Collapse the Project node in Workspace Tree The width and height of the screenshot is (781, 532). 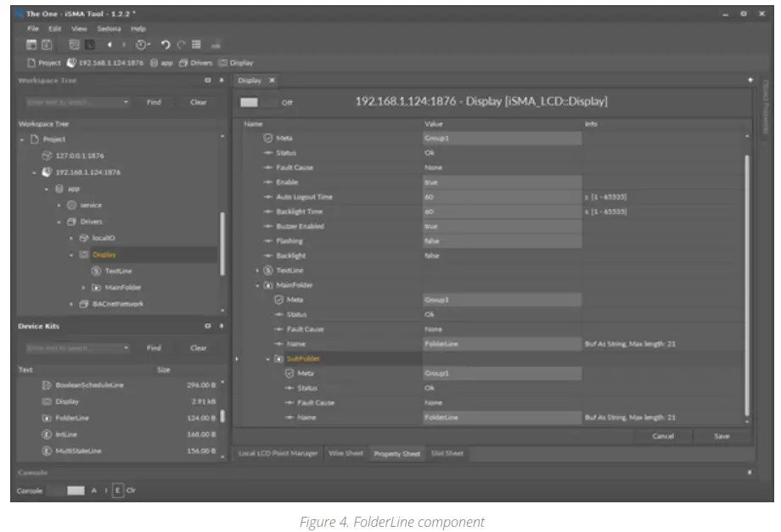22,140
